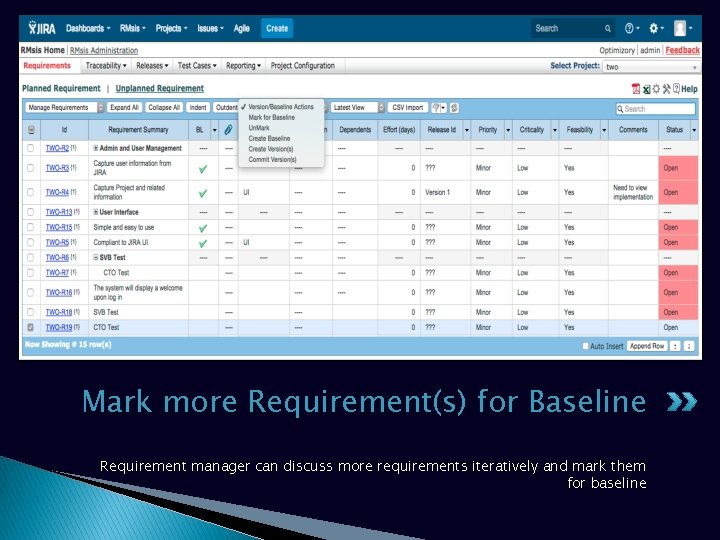Open the gear settings icon beside Help
720x540 pixels.
coord(656,89)
